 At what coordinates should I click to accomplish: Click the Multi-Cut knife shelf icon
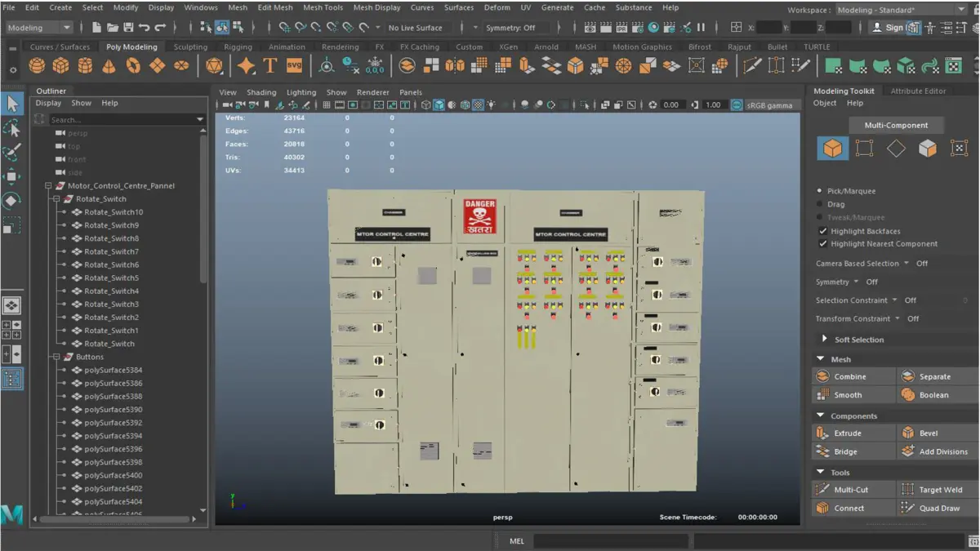pyautogui.click(x=751, y=65)
